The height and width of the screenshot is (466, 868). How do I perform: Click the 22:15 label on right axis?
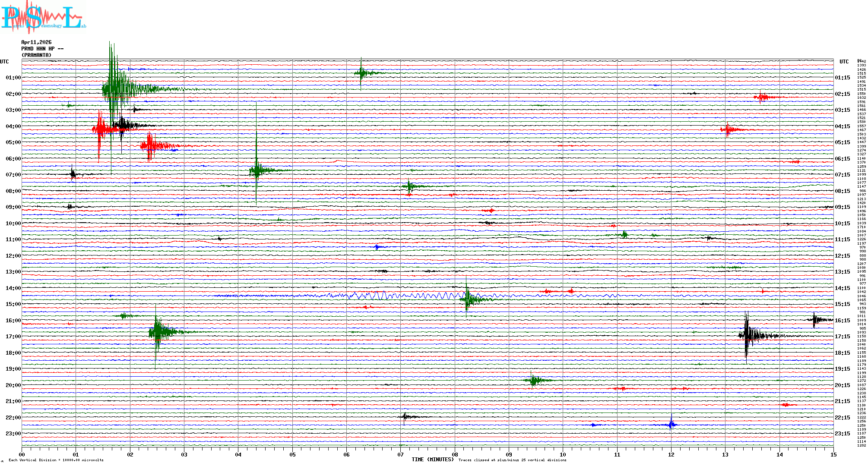(x=842, y=418)
